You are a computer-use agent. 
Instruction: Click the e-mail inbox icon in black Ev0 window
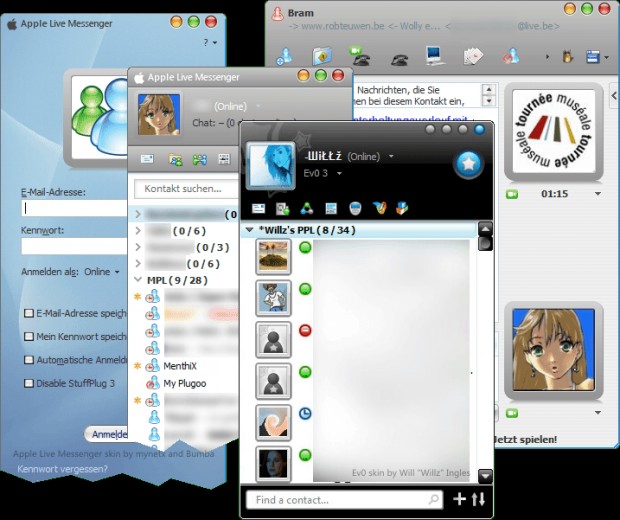tap(258, 208)
